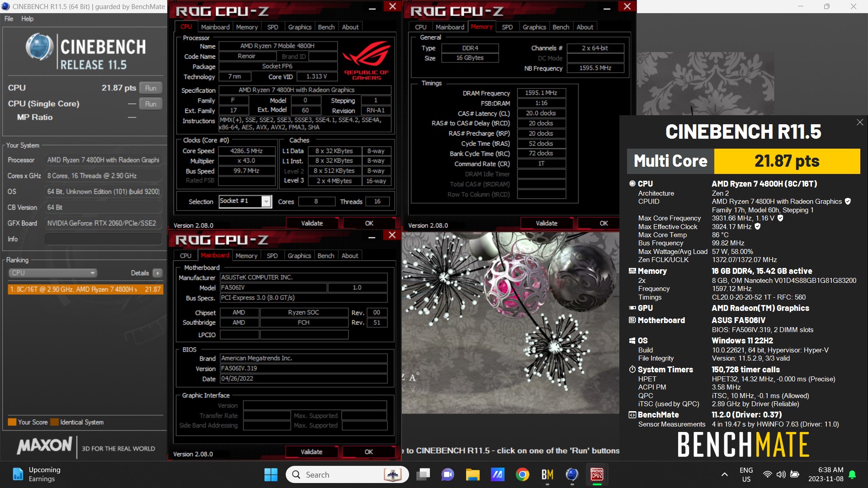Click Validate in CPU-Z Mainboard window

tap(311, 452)
